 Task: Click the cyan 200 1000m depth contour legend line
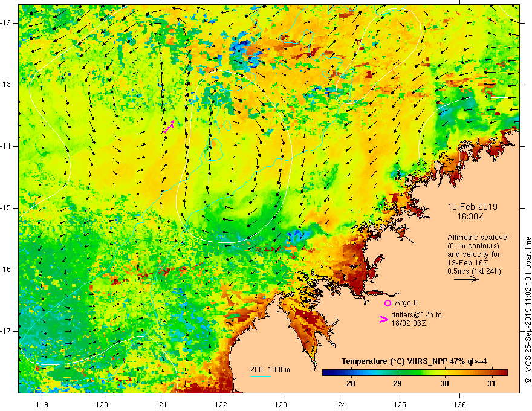(x=261, y=376)
